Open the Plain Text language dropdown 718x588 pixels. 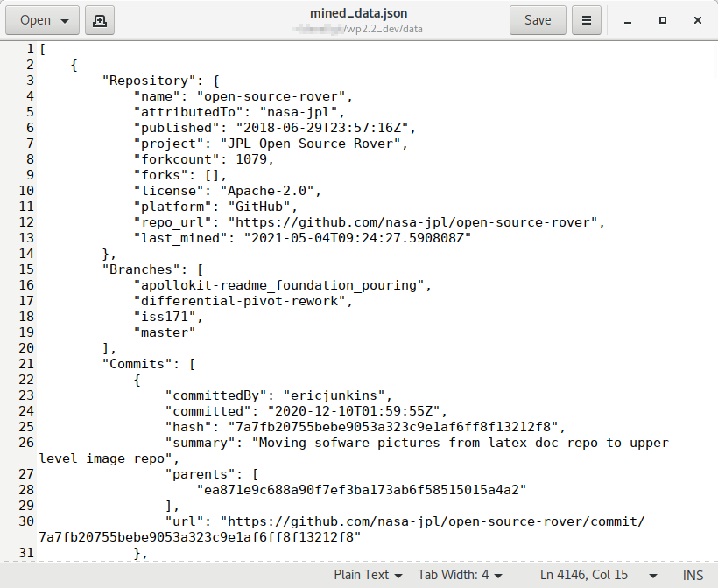pyautogui.click(x=368, y=575)
